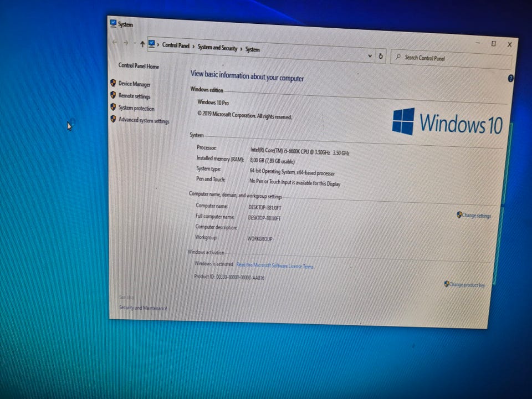Click the Remote settings shield icon
Screen dimensions: 532x399
[x=113, y=95]
